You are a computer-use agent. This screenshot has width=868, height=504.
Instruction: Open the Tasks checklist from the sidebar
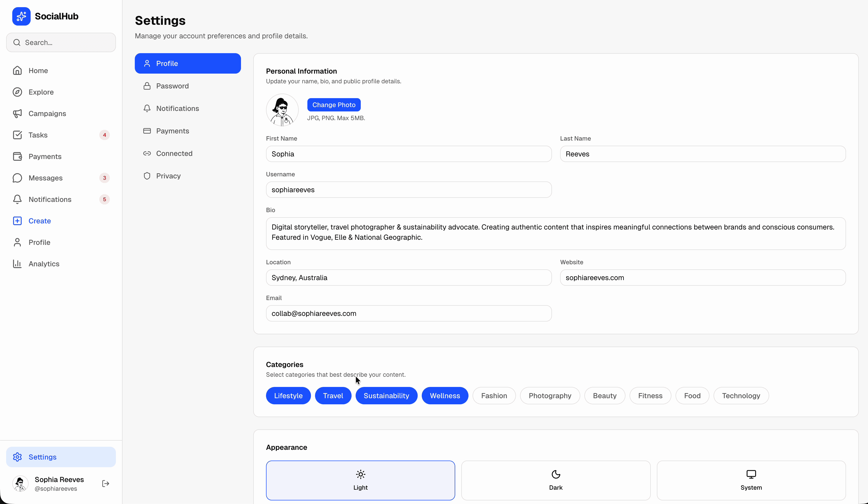pos(38,135)
